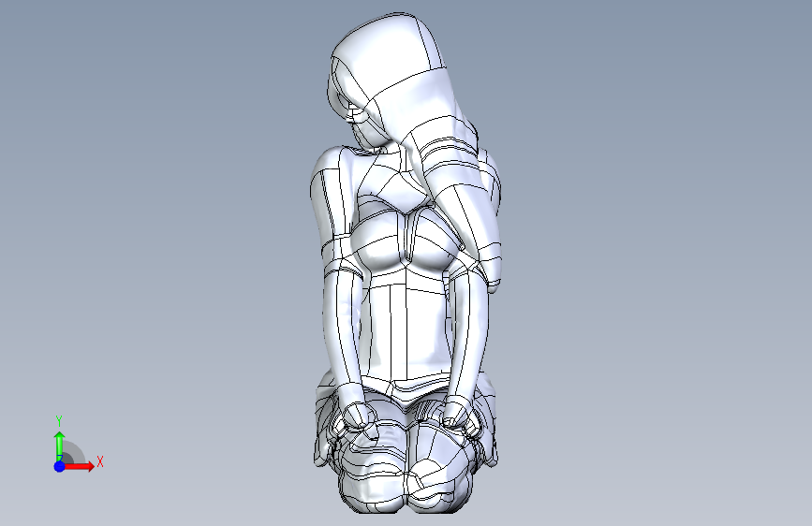Screen dimensions: 812x526
Task: Click the red X axis arrow on the triad
Action: 79,466
